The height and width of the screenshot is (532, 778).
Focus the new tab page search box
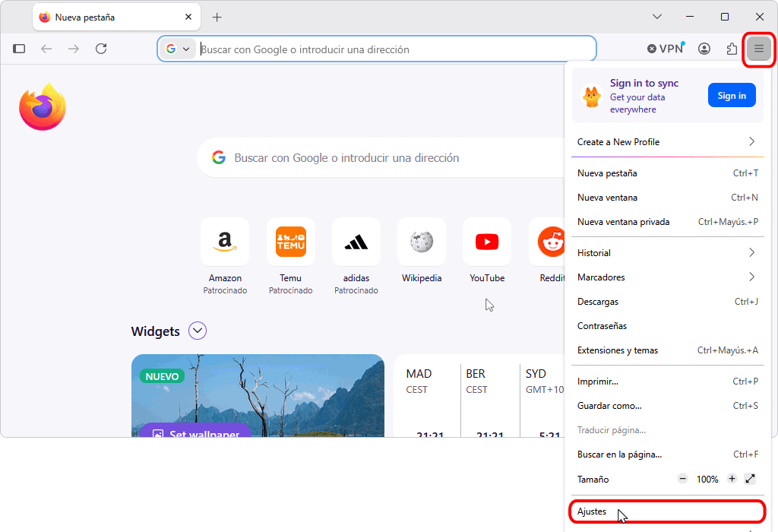click(382, 158)
